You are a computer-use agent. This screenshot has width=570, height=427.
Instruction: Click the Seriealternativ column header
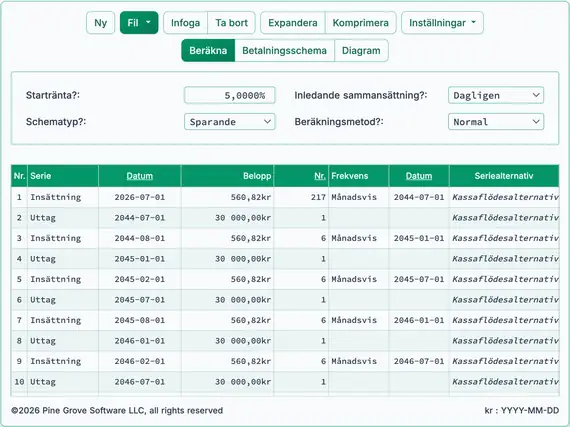(504, 176)
